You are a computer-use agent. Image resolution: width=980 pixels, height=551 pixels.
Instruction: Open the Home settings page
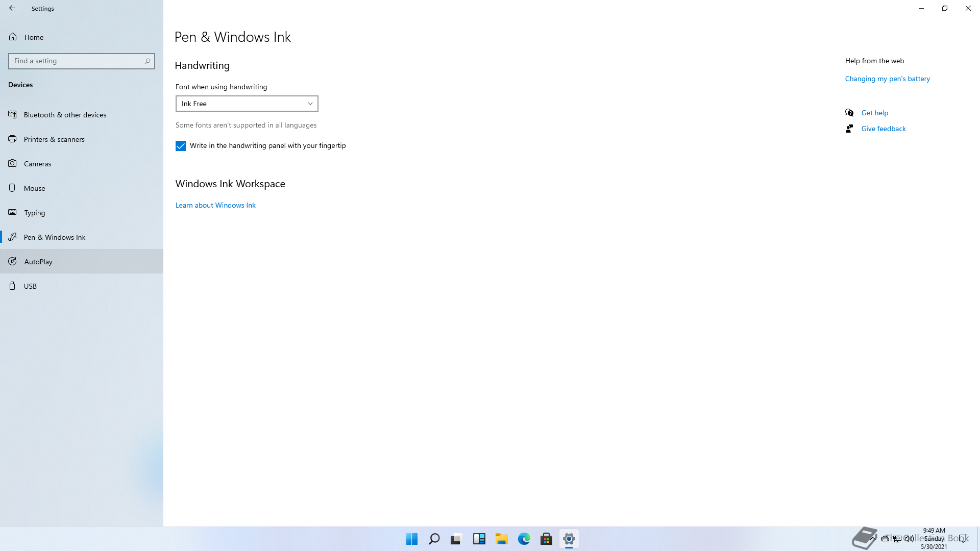tap(82, 37)
